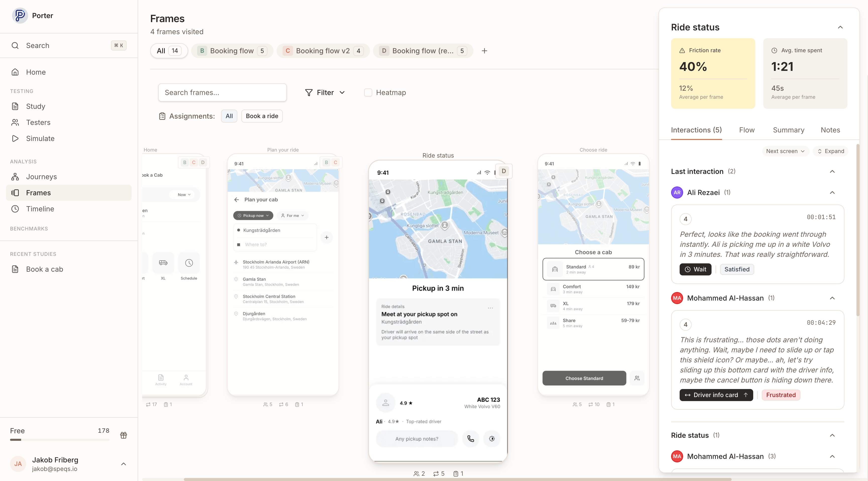The width and height of the screenshot is (868, 481).
Task: Click the phone call icon in Ride status frame
Action: [470, 439]
